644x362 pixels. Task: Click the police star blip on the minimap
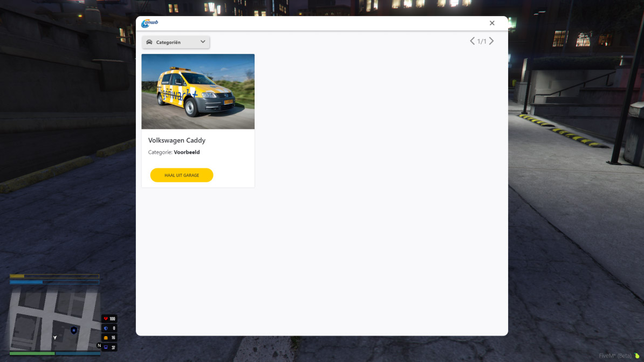tap(74, 330)
